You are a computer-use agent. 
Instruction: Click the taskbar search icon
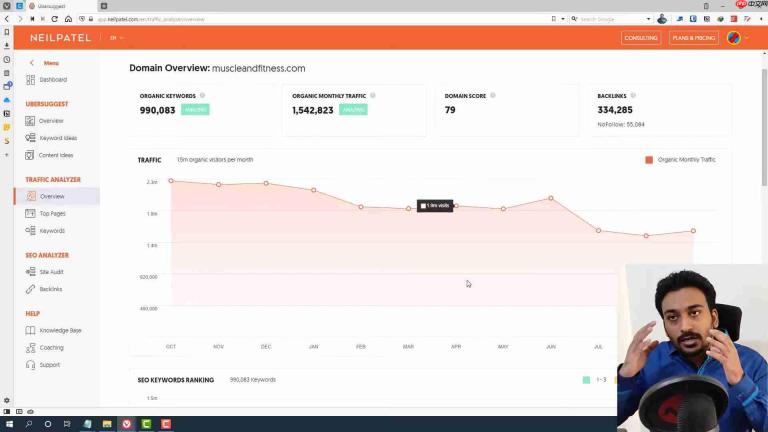click(x=28, y=424)
